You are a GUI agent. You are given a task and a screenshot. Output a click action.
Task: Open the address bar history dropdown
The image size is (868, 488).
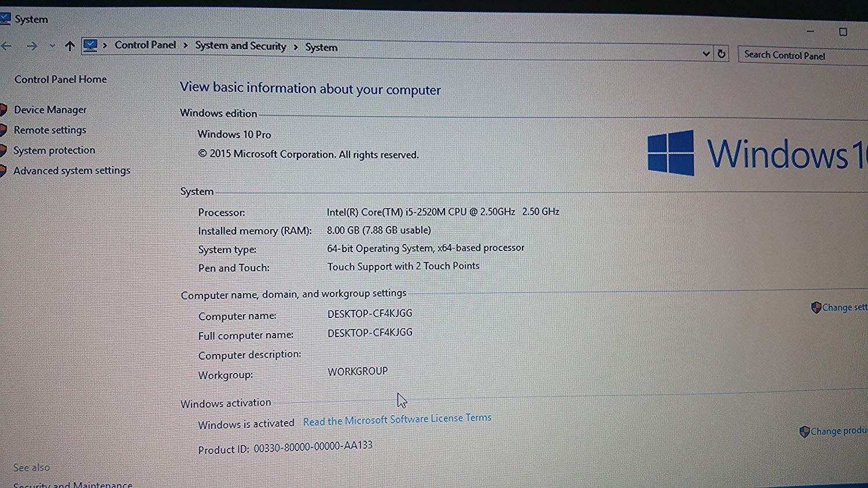coord(706,53)
